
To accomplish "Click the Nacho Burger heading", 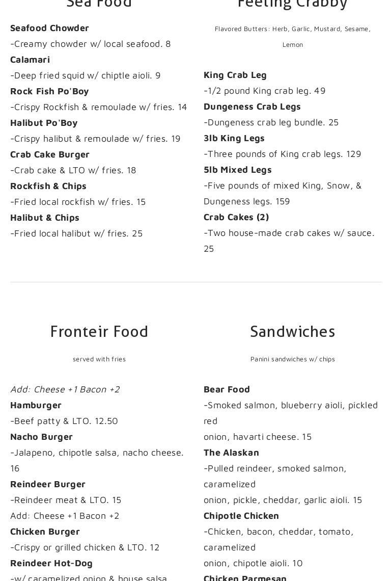I will tap(41, 437).
